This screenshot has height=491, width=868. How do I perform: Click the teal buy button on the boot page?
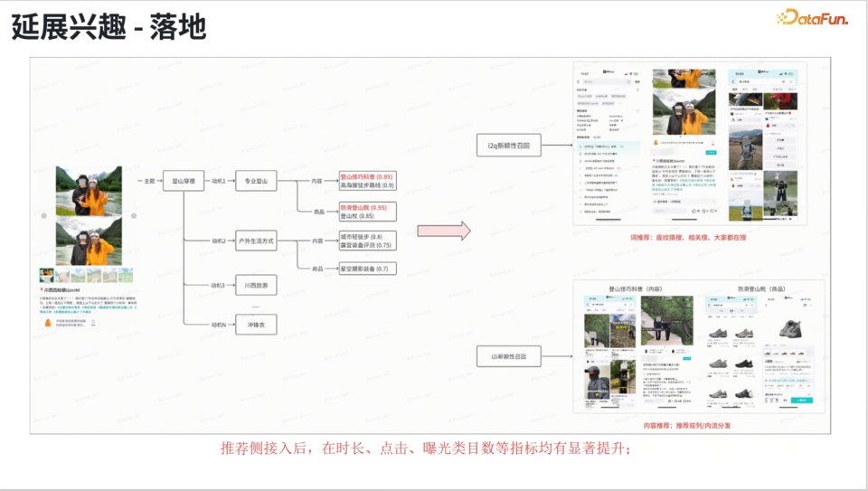[801, 400]
